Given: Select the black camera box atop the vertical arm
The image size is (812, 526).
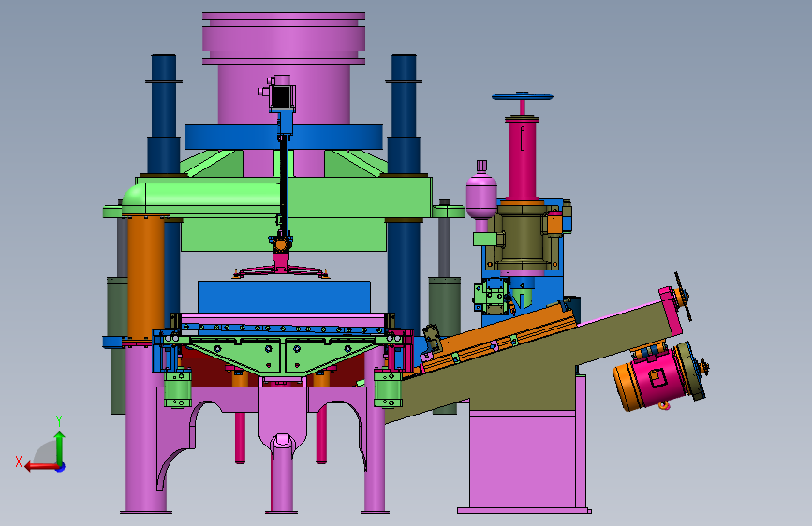Looking at the screenshot, I should point(282,95).
